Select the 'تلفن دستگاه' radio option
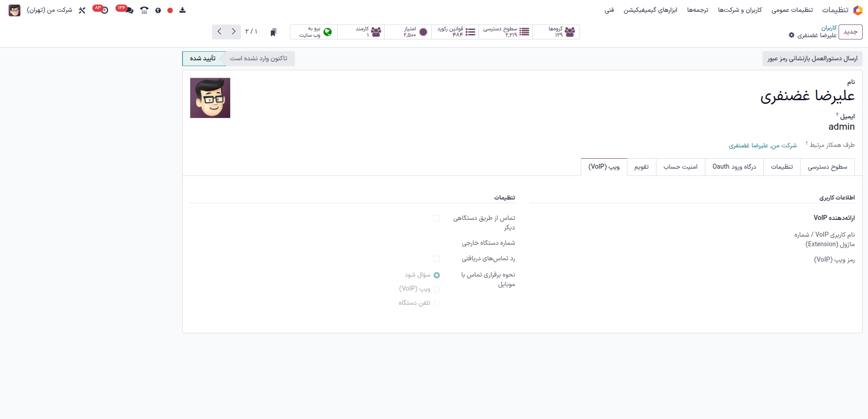Viewport: 868px width, 419px height. (x=437, y=303)
